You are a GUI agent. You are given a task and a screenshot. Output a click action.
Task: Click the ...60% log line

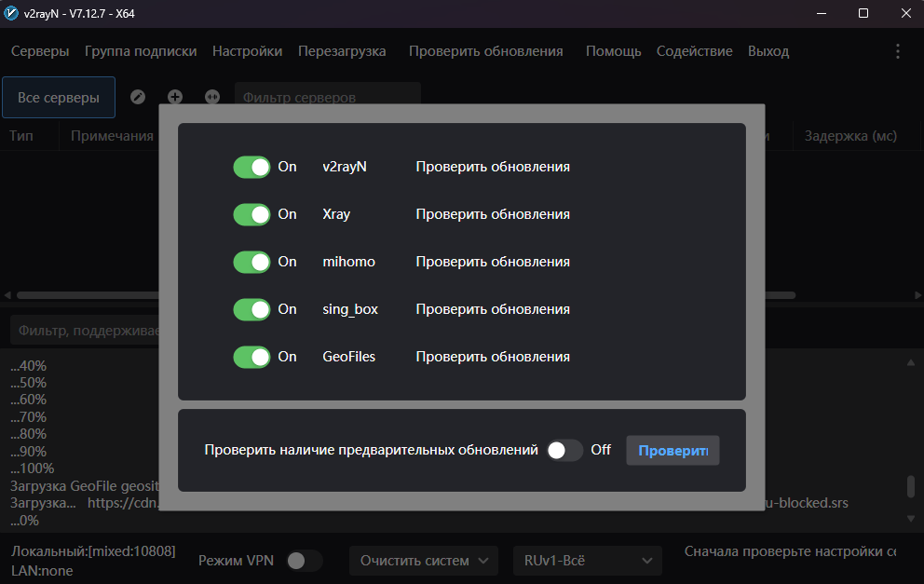[28, 401]
